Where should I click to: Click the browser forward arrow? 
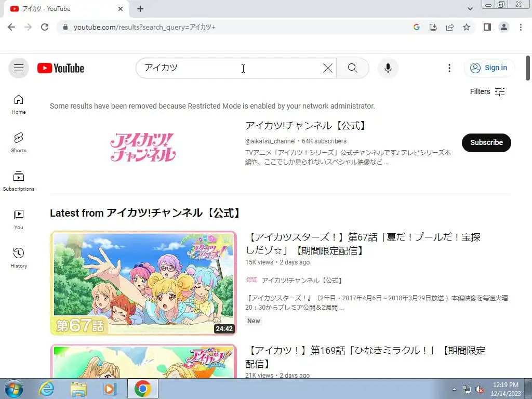pyautogui.click(x=28, y=27)
